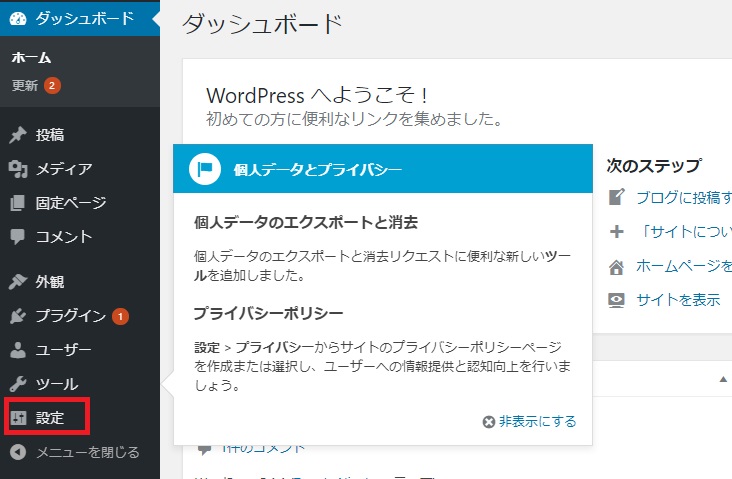The height and width of the screenshot is (479, 732).
Task: Click the flag icon in privacy popup header
Action: pyautogui.click(x=204, y=169)
